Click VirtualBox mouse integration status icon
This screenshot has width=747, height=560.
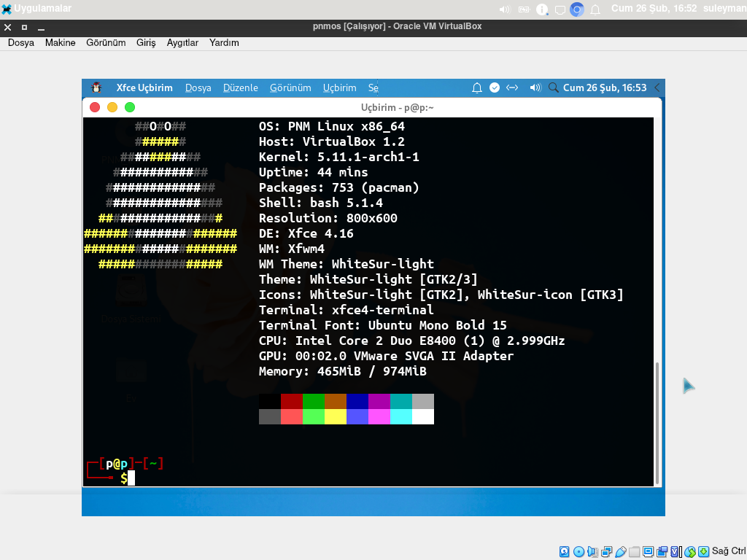point(690,552)
